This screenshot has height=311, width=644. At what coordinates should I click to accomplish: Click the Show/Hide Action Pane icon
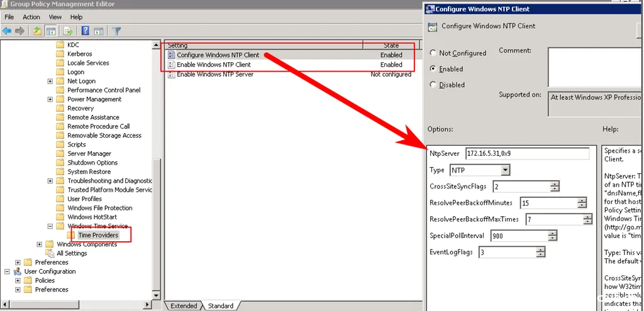click(x=97, y=31)
